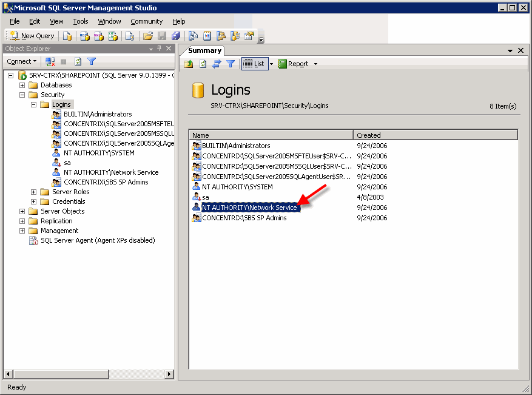Expand the Credentials folder
The height and width of the screenshot is (395, 532).
click(x=33, y=201)
